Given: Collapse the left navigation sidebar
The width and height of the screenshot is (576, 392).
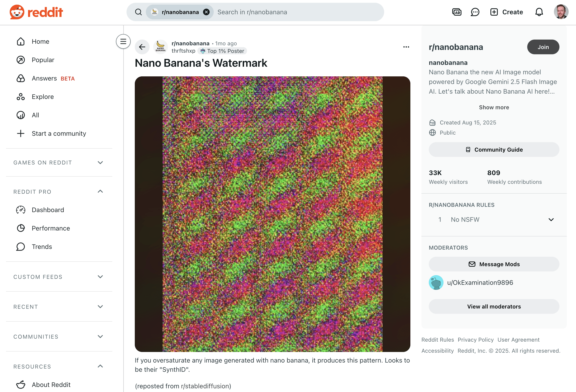Looking at the screenshot, I should coord(123,41).
